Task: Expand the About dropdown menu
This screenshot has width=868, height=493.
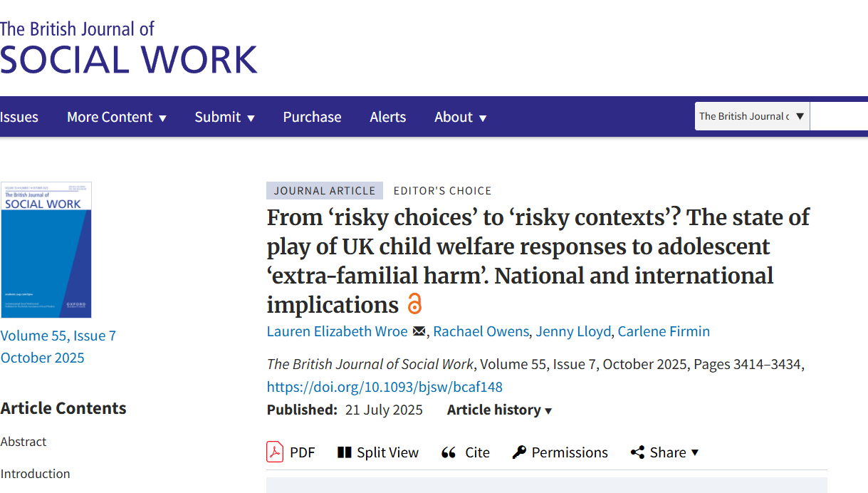Action: pyautogui.click(x=460, y=117)
